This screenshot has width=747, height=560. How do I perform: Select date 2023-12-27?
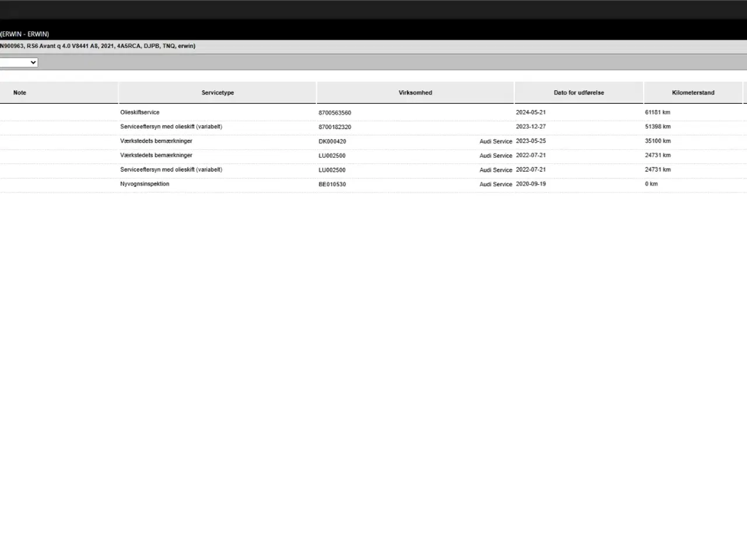[x=531, y=127]
